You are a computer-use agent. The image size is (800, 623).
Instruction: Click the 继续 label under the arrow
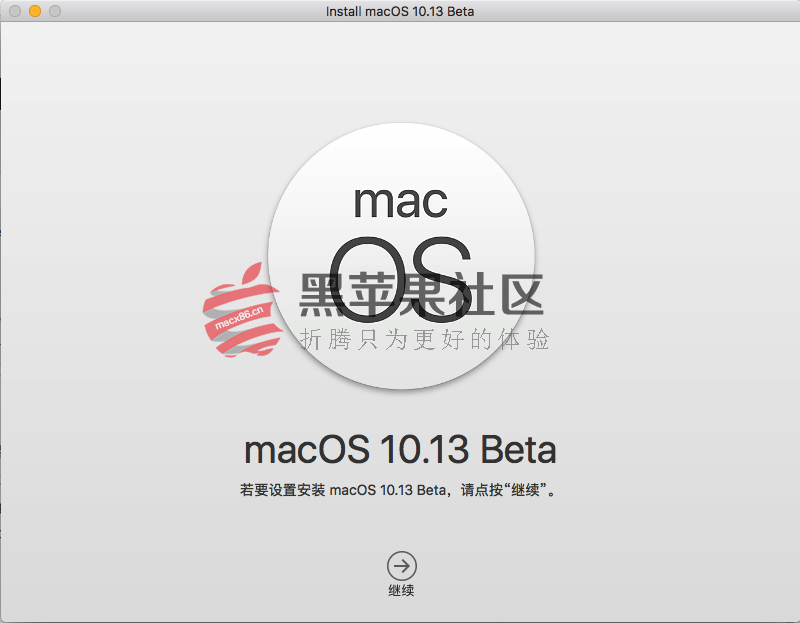coord(401,591)
